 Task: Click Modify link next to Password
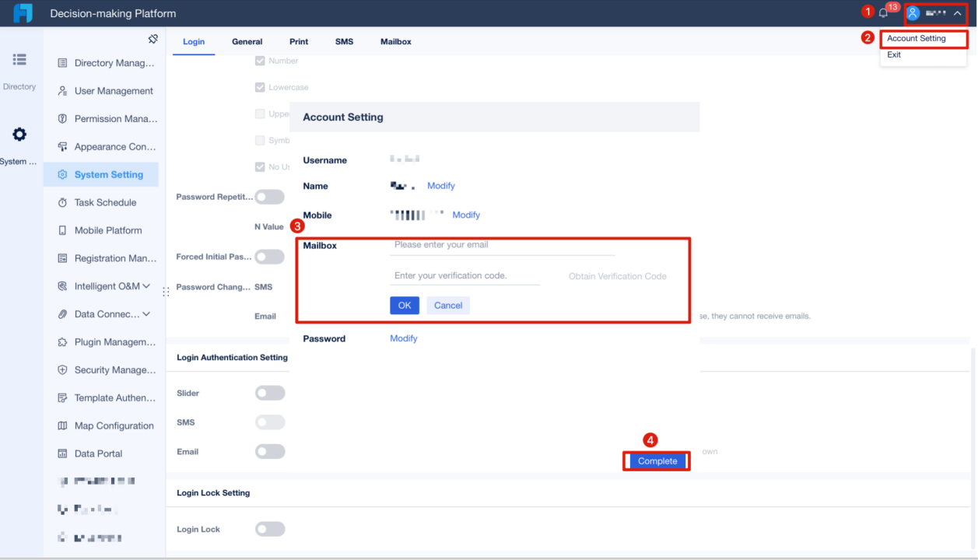[404, 338]
